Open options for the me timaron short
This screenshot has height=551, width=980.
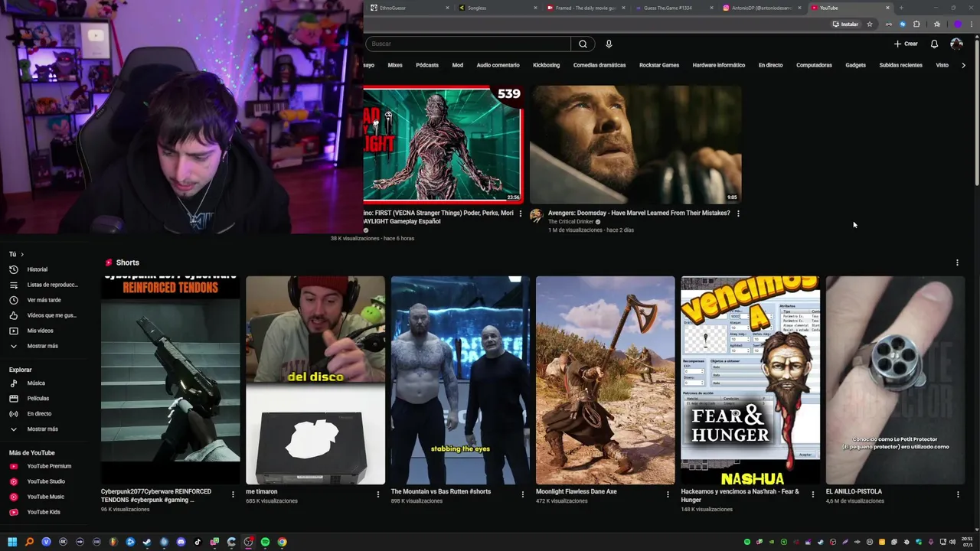click(377, 494)
